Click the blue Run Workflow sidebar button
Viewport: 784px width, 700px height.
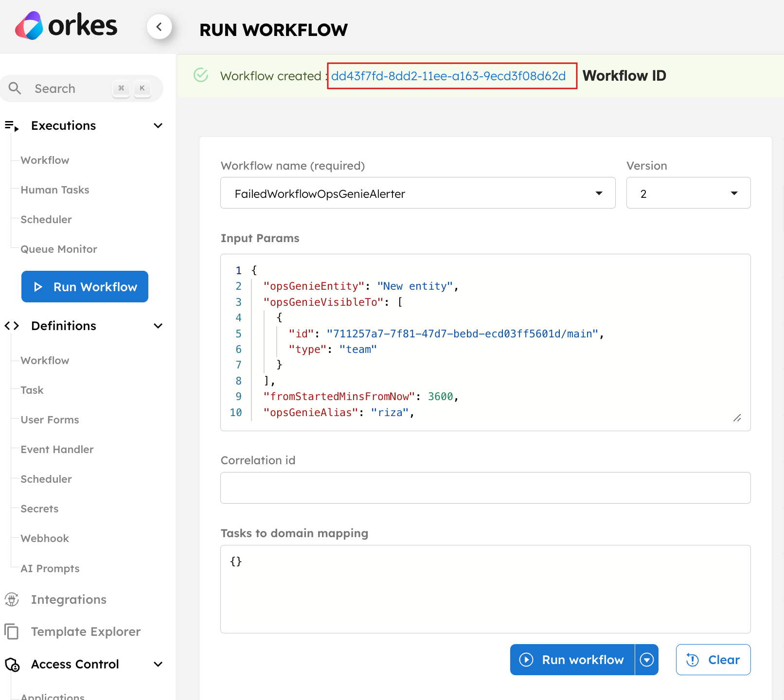click(x=85, y=287)
